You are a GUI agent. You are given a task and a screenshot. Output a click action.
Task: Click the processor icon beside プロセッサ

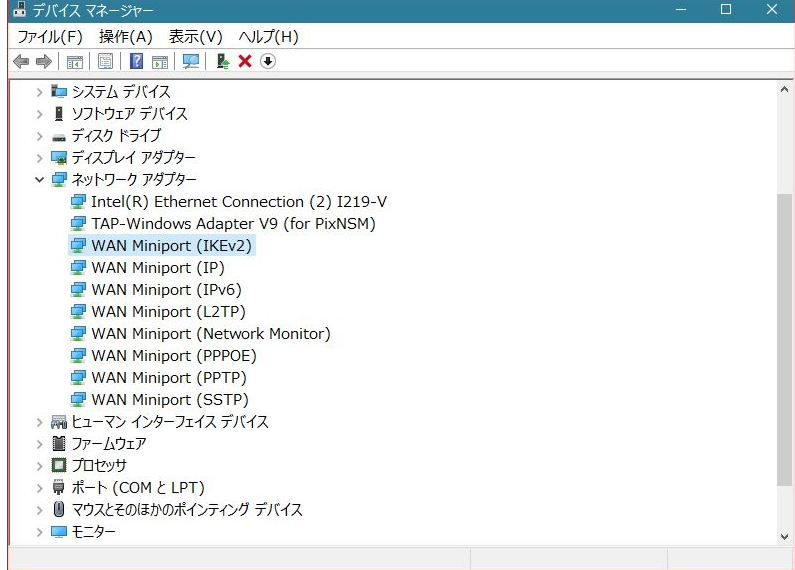point(59,466)
